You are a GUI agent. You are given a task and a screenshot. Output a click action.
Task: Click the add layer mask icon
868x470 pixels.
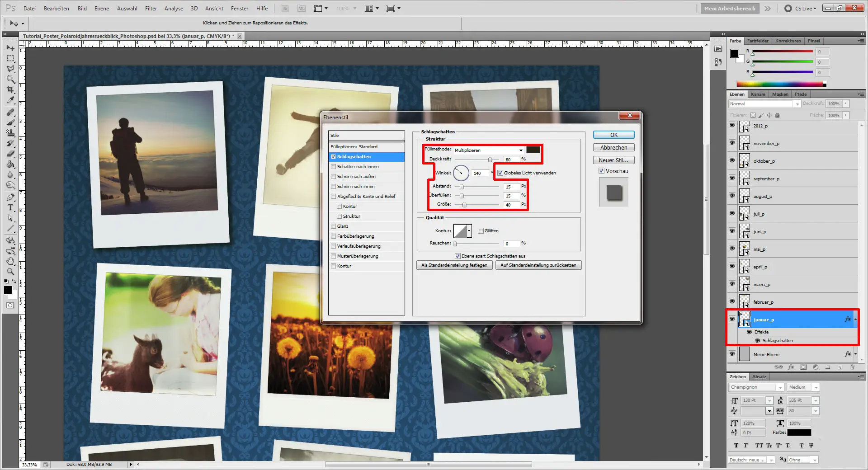pyautogui.click(x=803, y=367)
